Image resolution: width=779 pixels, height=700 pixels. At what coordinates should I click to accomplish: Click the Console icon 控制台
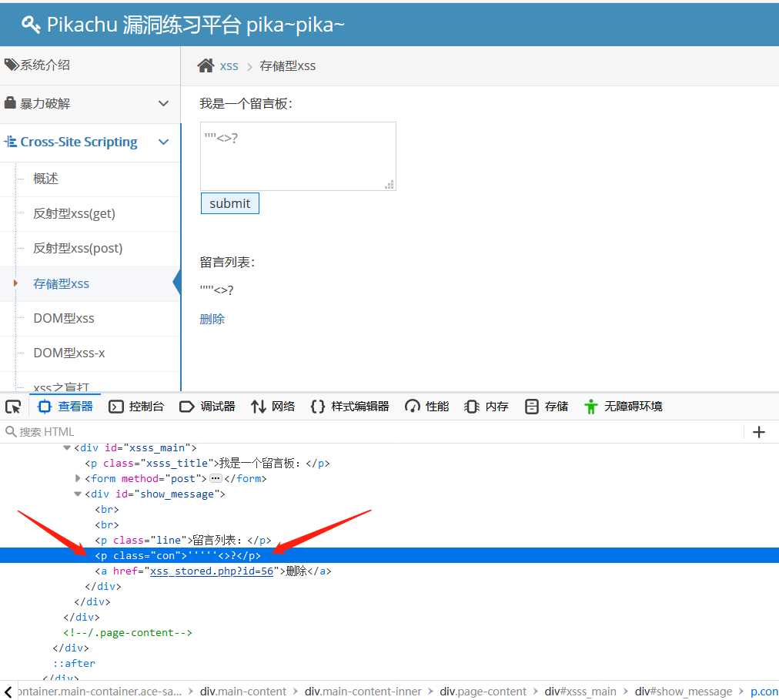pos(115,407)
